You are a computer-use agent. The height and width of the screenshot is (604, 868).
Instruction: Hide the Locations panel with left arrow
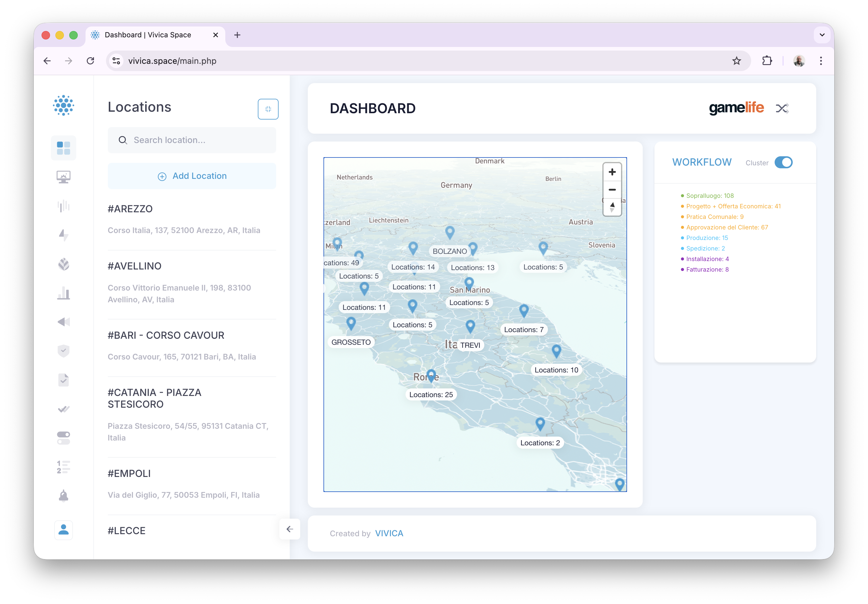[x=290, y=529]
